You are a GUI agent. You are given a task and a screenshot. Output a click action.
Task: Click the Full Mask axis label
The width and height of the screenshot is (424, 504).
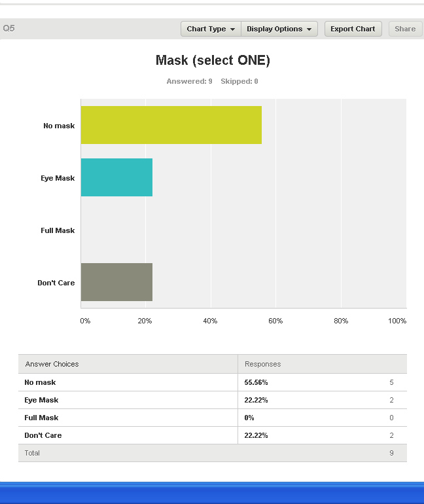pos(58,230)
